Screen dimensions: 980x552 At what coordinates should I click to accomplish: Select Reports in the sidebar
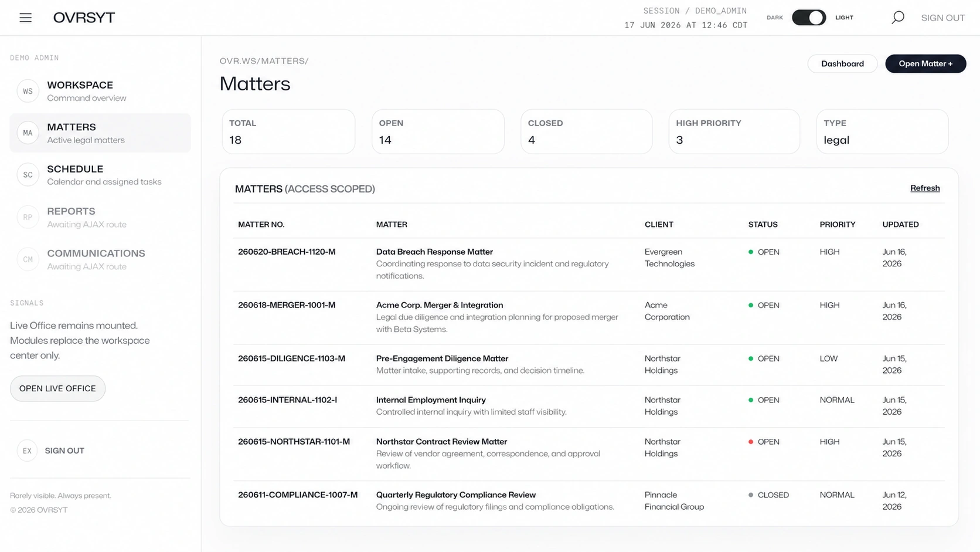coord(100,217)
